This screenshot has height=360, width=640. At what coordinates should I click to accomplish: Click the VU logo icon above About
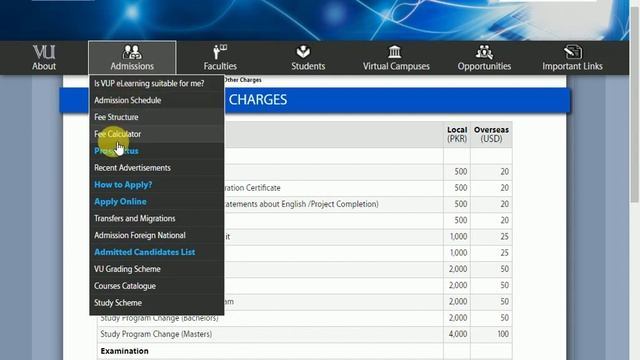pos(44,52)
